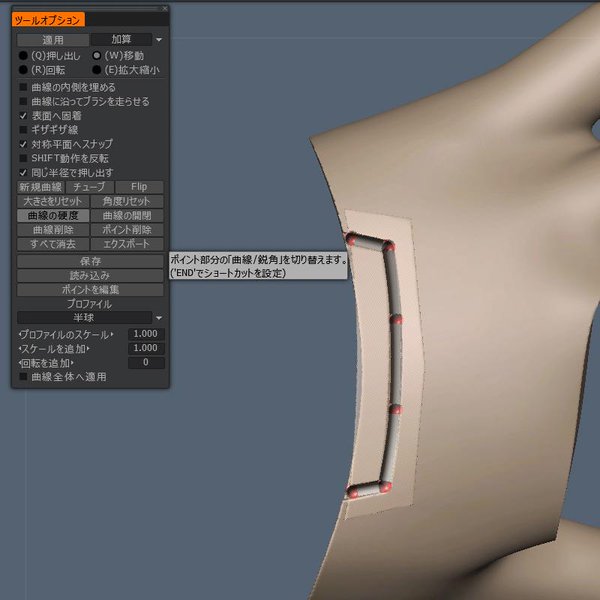Screen dimensions: 600x600
Task: Click the 曲線の硬度 button
Action: tap(52, 215)
